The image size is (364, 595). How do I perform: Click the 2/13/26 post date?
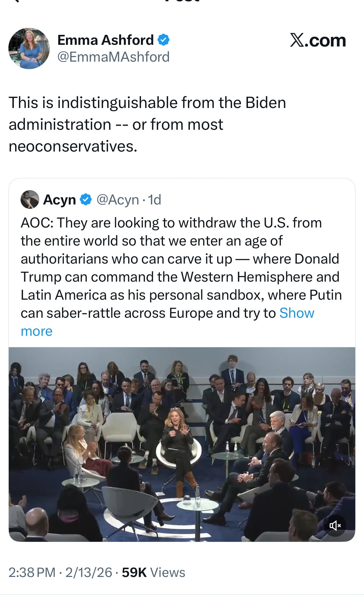[89, 573]
